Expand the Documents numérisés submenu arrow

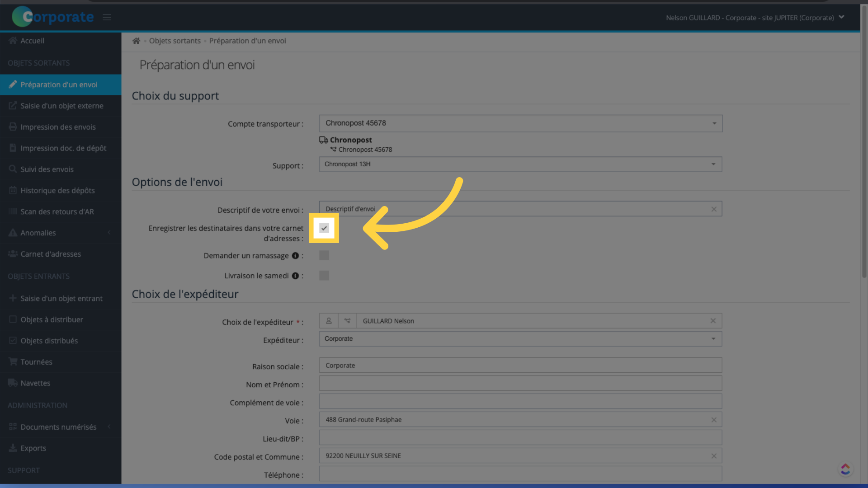[x=109, y=427]
